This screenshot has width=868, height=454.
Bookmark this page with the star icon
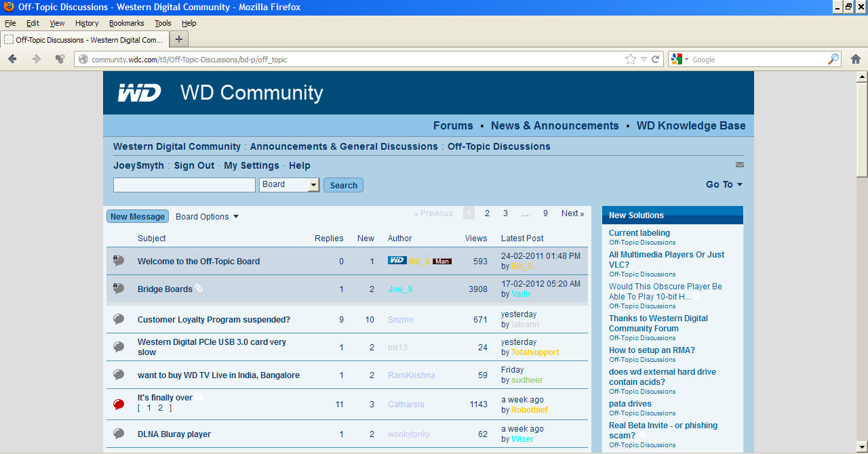point(631,59)
